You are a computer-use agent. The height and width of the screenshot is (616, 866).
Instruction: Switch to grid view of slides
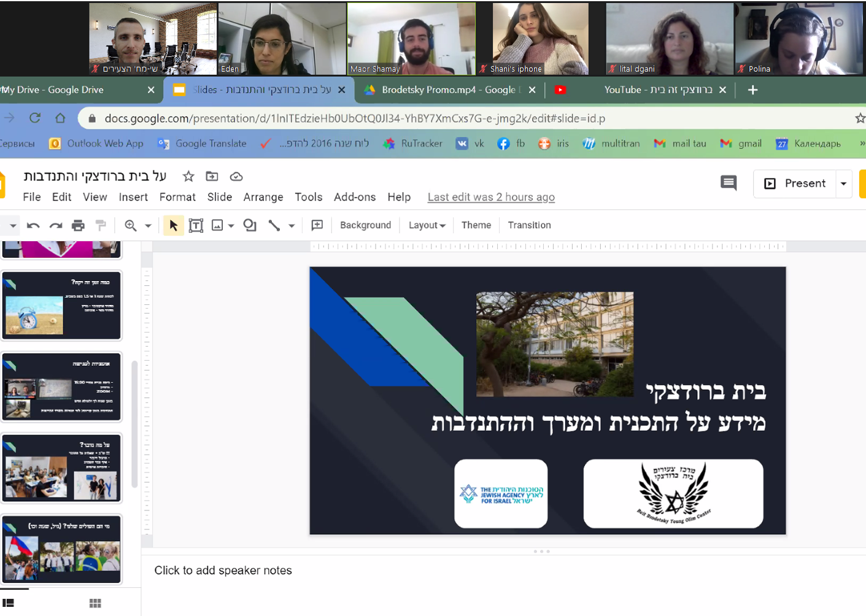[x=95, y=603]
